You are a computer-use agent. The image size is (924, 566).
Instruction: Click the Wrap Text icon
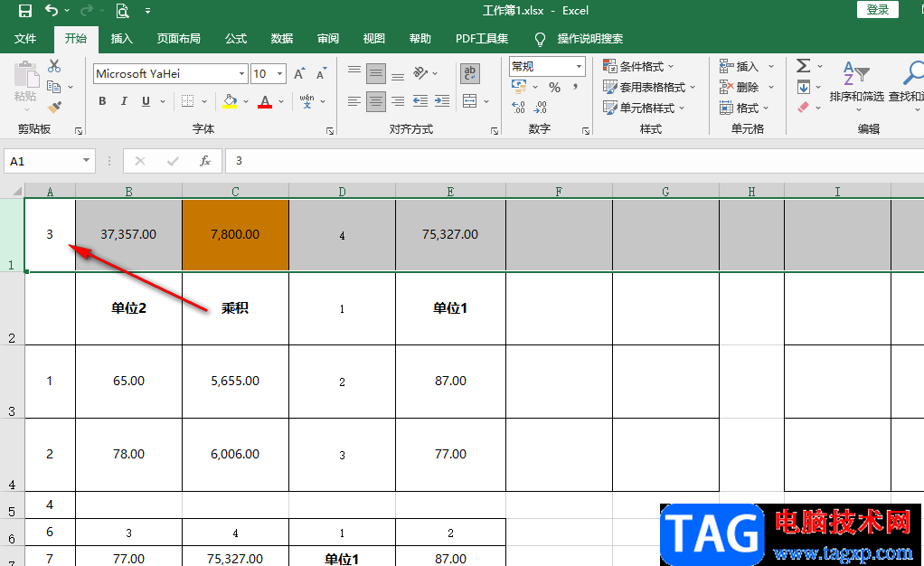click(x=469, y=74)
